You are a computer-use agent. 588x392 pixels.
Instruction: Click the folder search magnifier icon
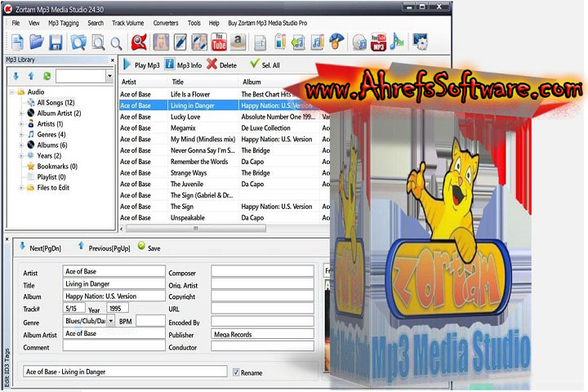point(78,42)
